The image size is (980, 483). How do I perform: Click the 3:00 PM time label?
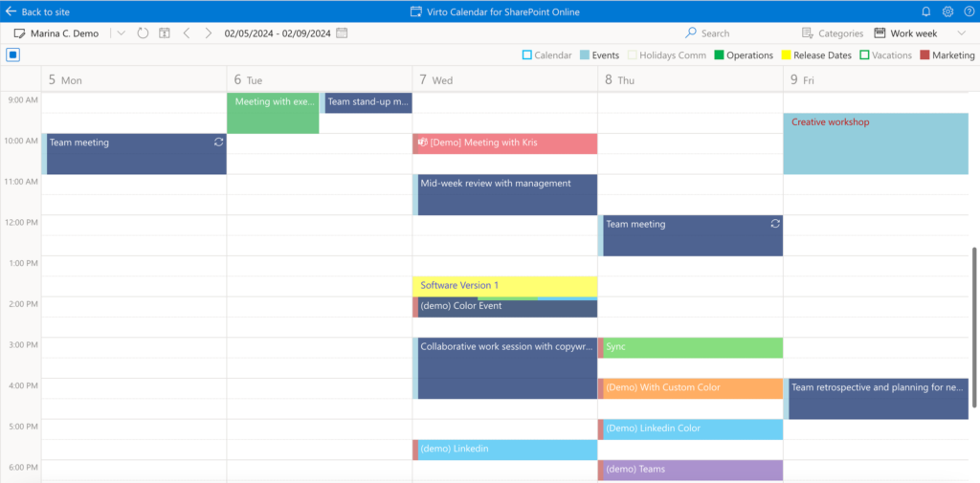(x=21, y=345)
